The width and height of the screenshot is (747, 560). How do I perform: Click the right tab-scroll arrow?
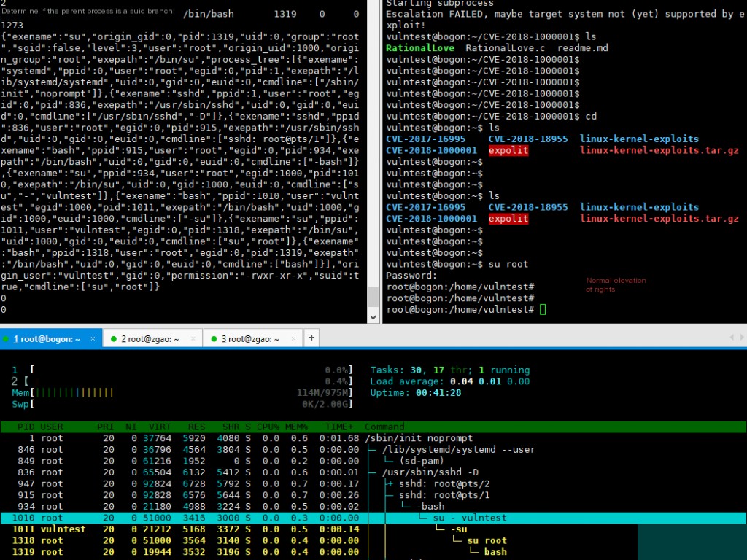coord(743,337)
